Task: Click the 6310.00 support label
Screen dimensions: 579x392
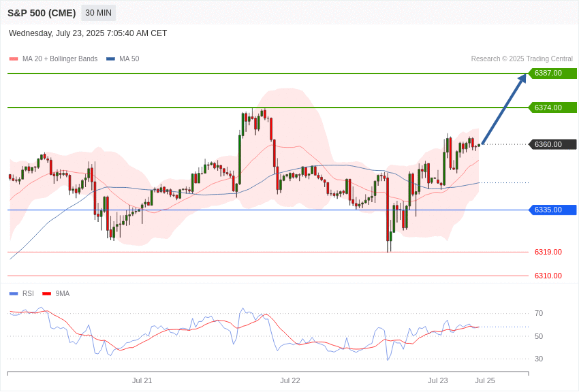Action: click(548, 276)
